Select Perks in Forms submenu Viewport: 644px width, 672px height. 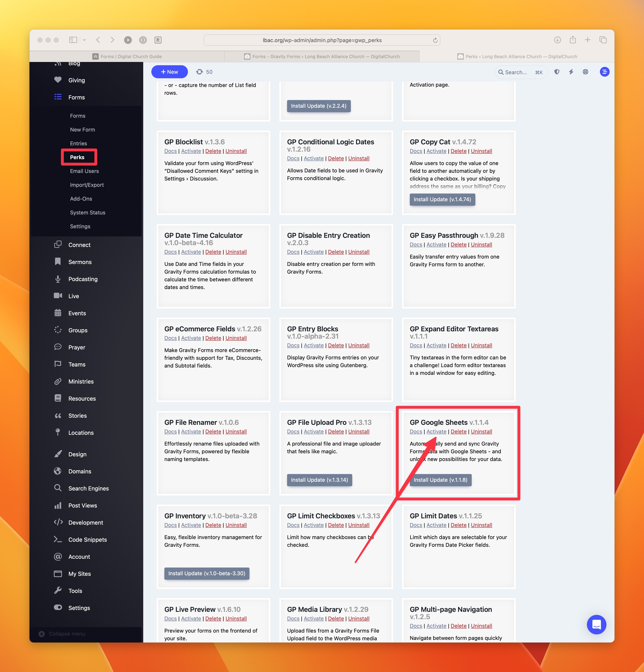point(77,157)
